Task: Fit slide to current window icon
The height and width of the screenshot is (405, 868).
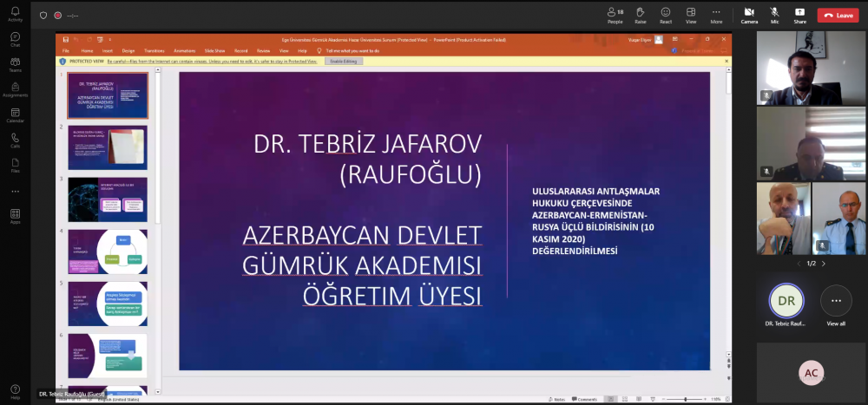Action: coord(727,399)
